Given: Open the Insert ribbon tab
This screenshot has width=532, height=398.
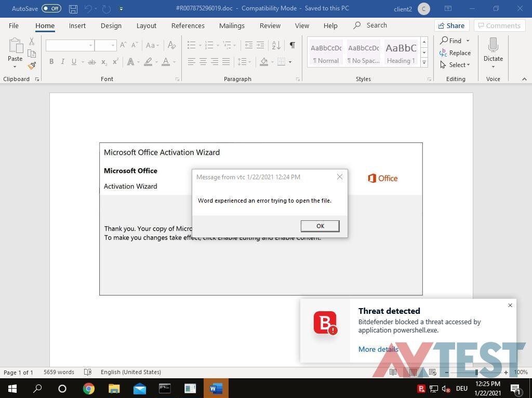Looking at the screenshot, I should pos(77,25).
